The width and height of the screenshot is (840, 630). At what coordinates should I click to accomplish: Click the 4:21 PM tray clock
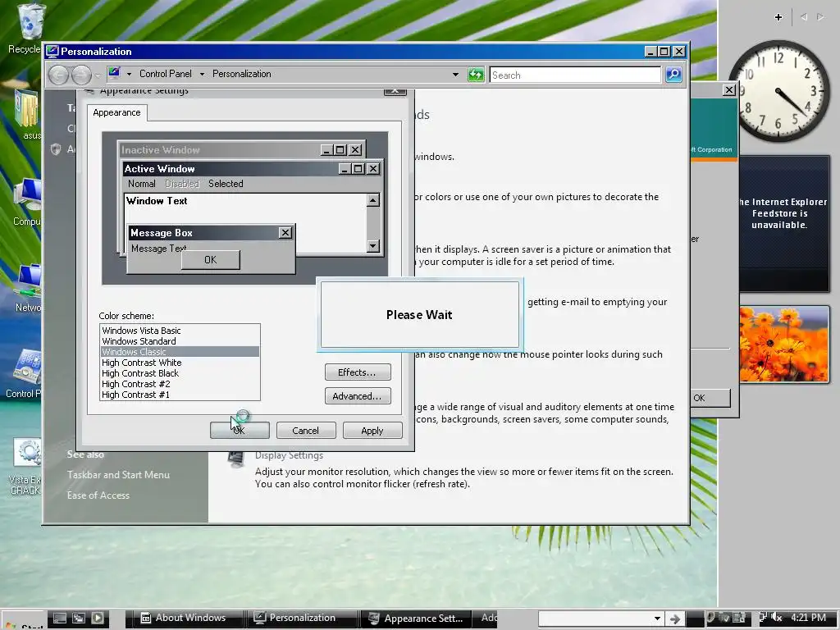(x=808, y=618)
